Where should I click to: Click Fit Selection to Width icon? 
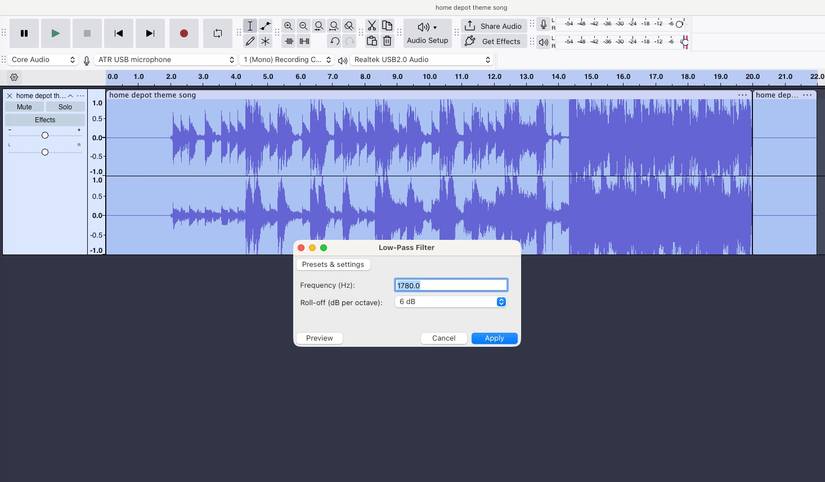coord(318,26)
